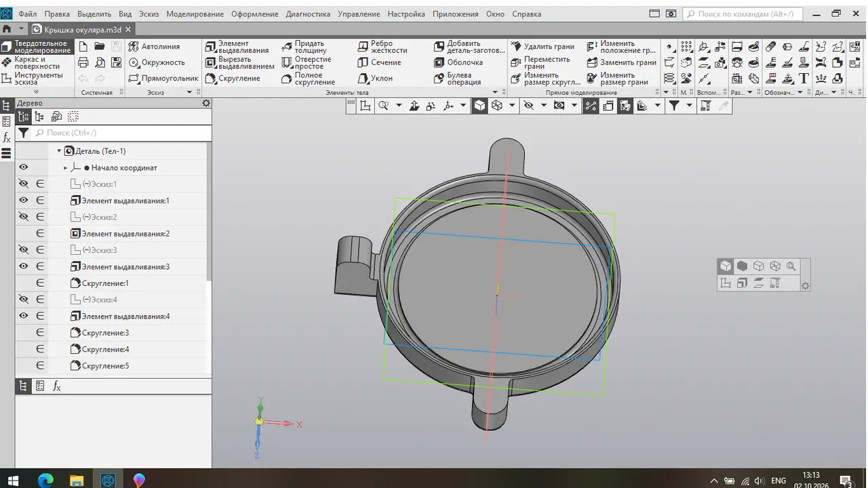
Task: Apply the Скругление fillet command
Action: tap(233, 78)
